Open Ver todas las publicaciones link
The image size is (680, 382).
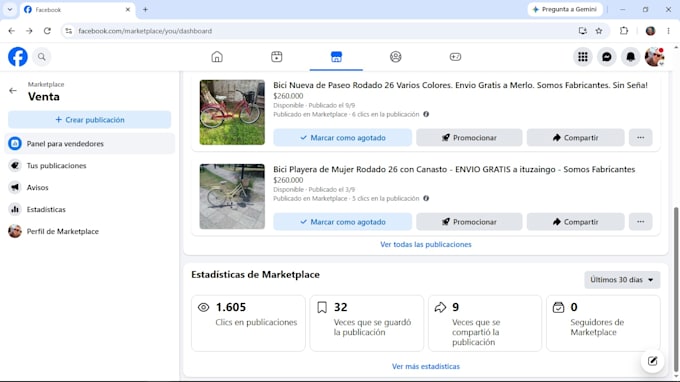click(426, 245)
